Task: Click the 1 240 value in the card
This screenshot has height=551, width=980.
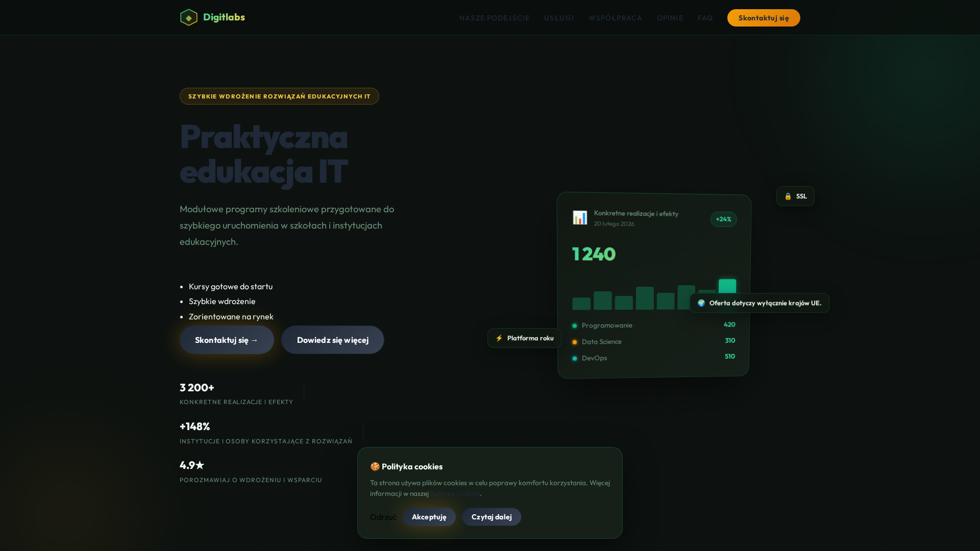Action: 594,254
